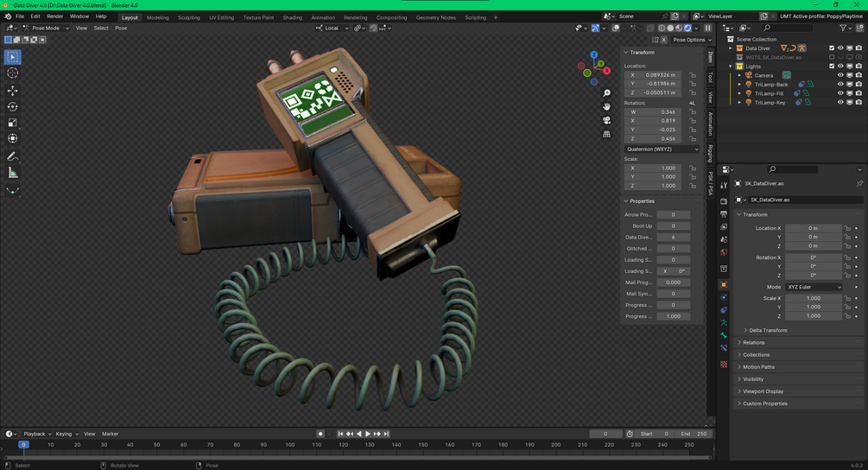Switch to wireframe viewport shading

(x=662, y=28)
